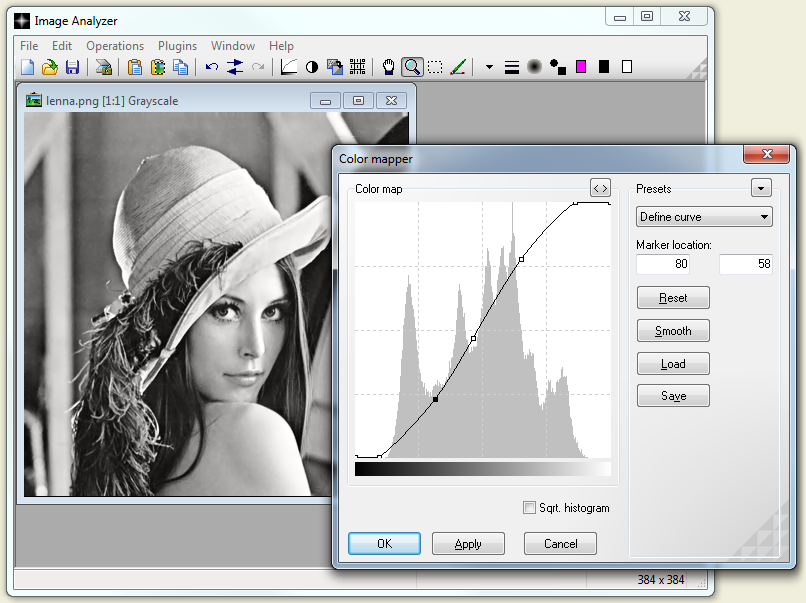
Task: Open the Presets dropdown
Action: (761, 188)
